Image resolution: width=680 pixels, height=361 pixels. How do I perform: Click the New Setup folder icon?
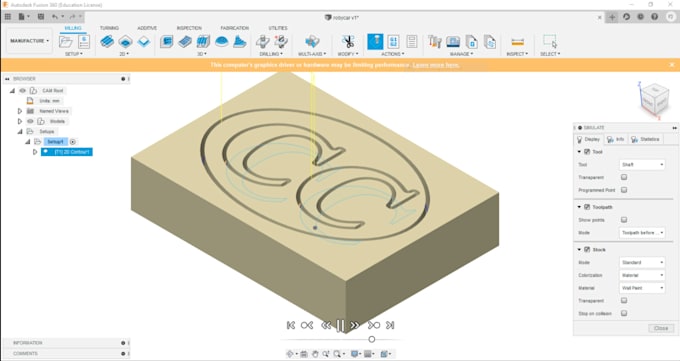click(65, 42)
